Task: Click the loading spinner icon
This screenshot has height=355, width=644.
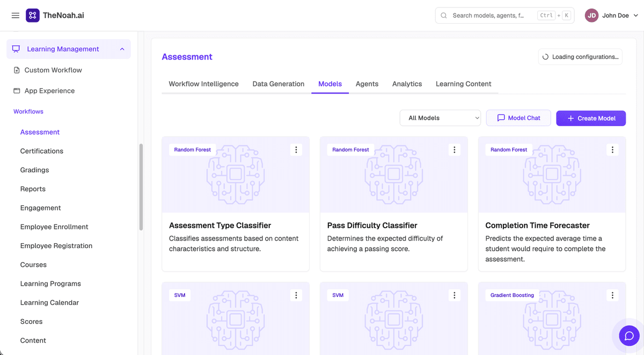Action: pos(545,57)
